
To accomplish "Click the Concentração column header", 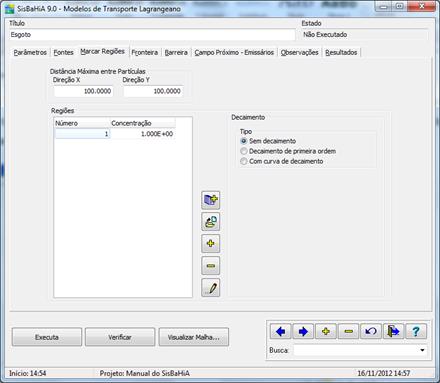I will (x=143, y=123).
